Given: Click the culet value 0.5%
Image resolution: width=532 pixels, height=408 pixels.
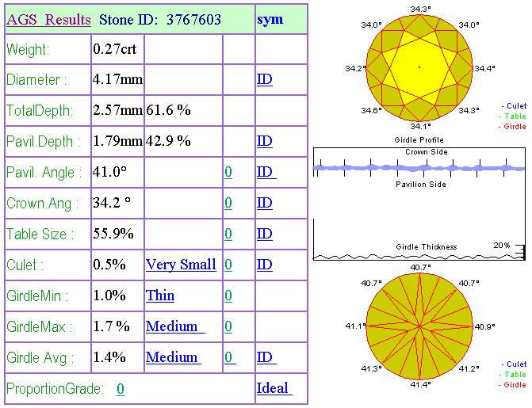Looking at the screenshot, I should pyautogui.click(x=109, y=265).
